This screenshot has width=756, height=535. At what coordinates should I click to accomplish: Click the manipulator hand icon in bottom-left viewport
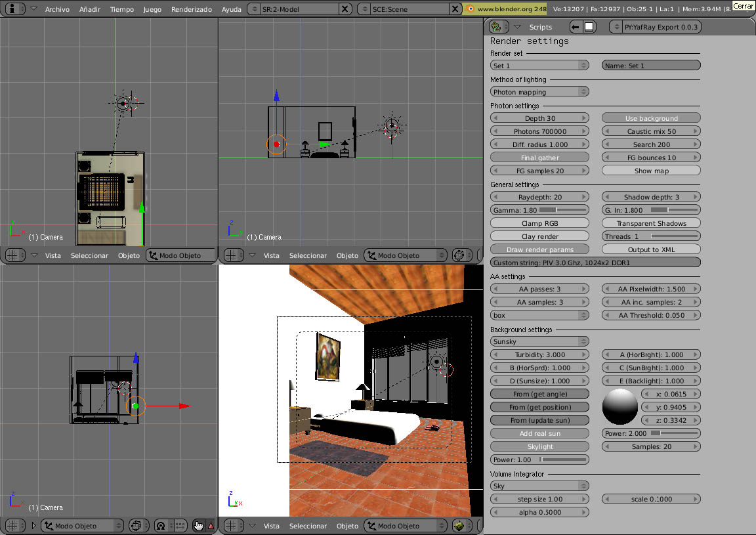[198, 525]
